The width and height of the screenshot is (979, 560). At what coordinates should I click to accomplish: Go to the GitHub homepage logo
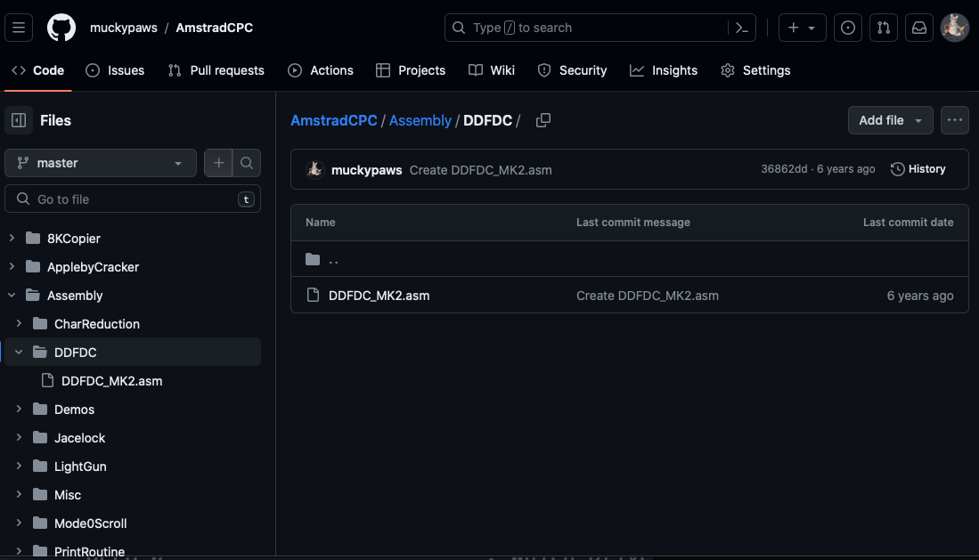pos(61,28)
